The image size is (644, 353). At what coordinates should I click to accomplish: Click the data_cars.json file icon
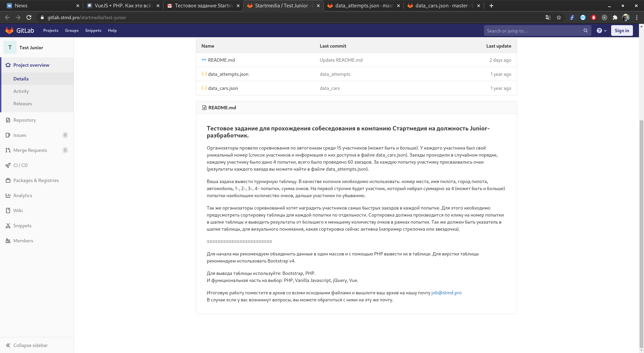(204, 88)
